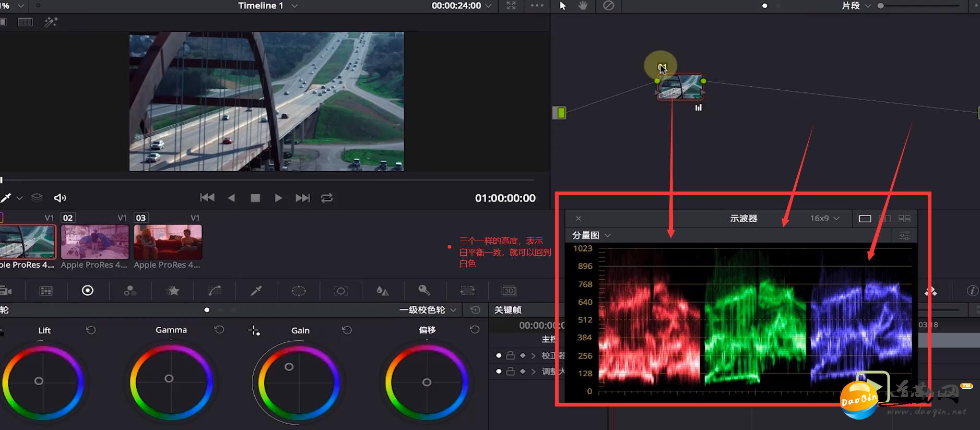The width and height of the screenshot is (980, 430).
Task: Open the viewer options ellipsis menu
Action: click(537, 6)
